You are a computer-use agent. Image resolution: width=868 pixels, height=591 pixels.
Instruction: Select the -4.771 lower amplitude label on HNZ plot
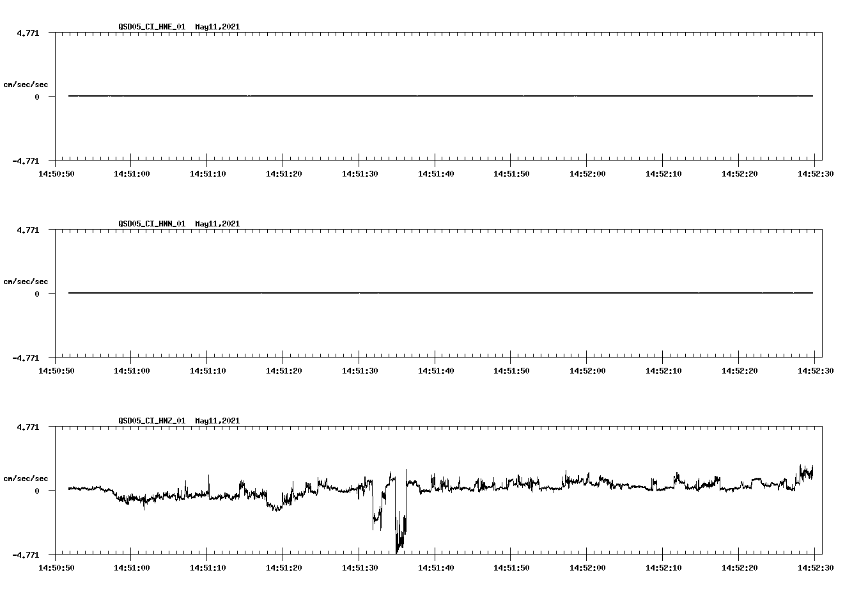point(26,556)
